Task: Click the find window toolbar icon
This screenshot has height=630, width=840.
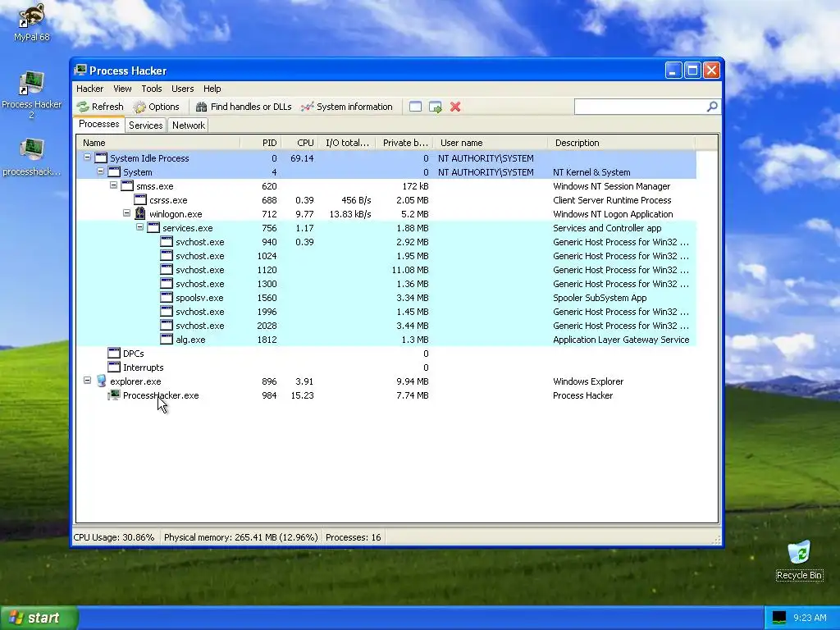Action: point(415,107)
